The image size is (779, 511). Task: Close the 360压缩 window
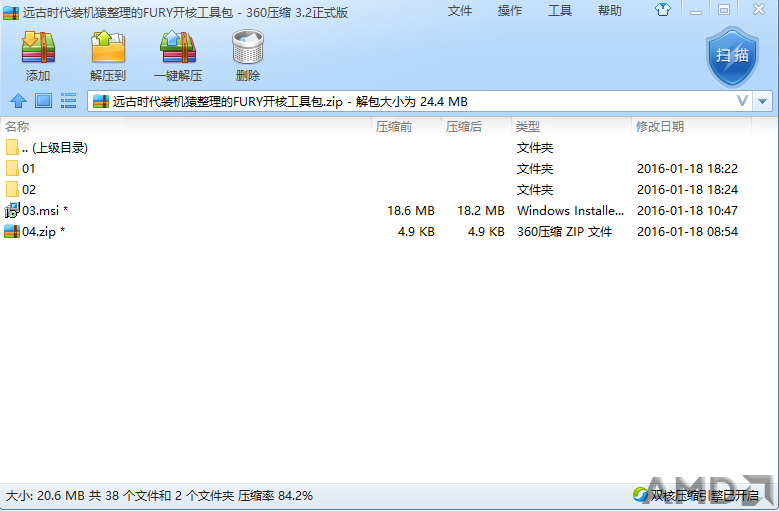(758, 9)
